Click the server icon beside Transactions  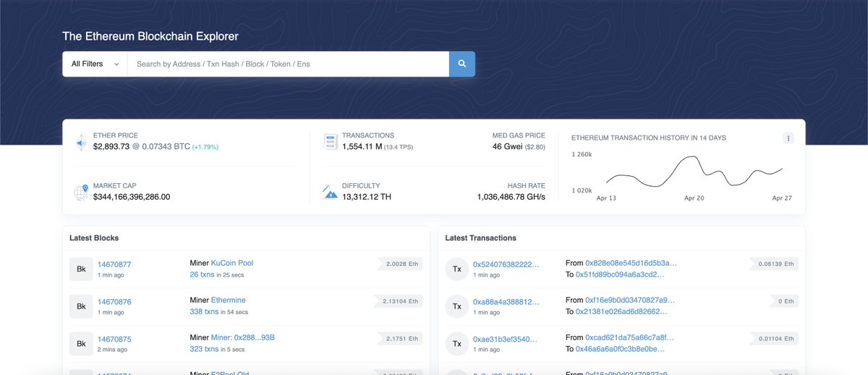click(331, 142)
